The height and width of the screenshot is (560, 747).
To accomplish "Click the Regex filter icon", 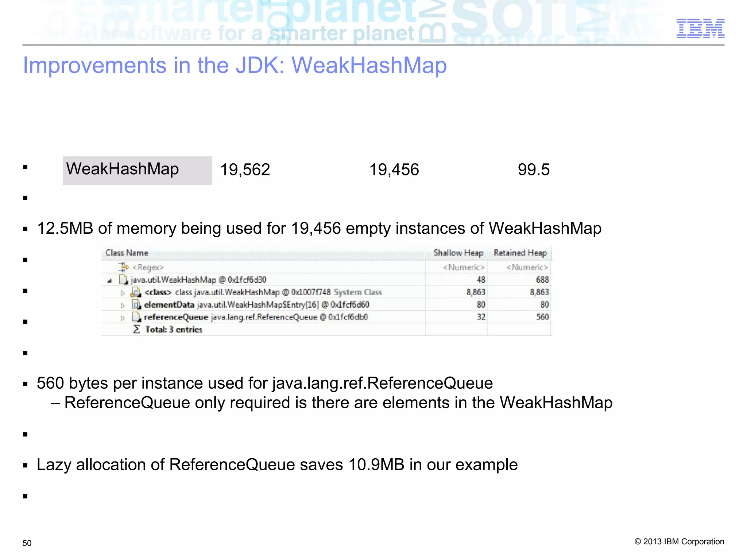I will (124, 267).
